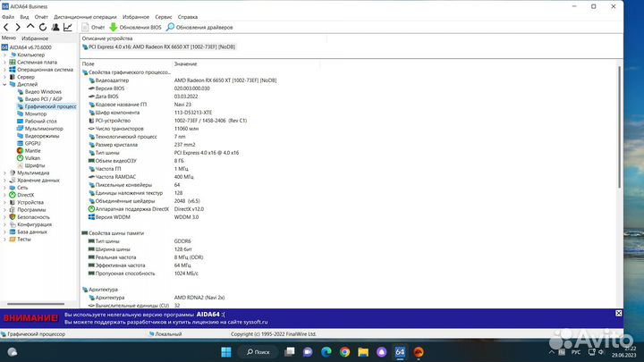Open the graph chart toolbar icon

pyautogui.click(x=68, y=27)
